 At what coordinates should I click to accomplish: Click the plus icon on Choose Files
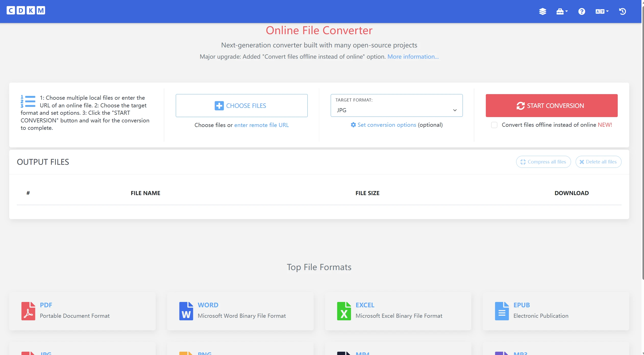(x=219, y=106)
